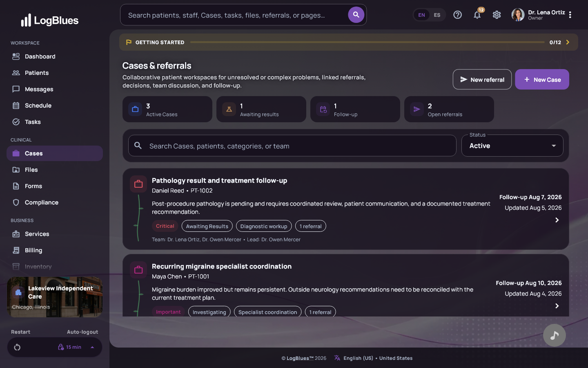
Task: Select Cases in sidebar
Action: [55, 153]
